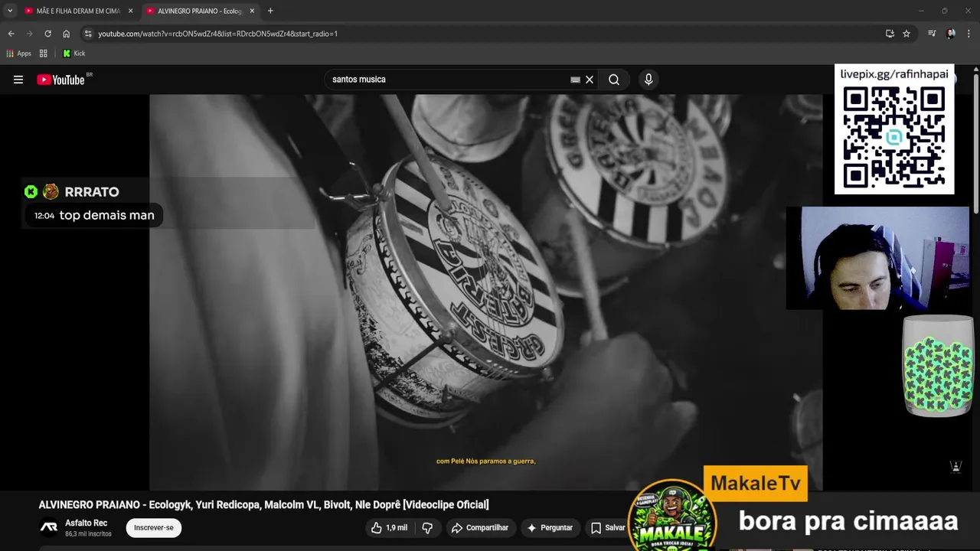980x551 pixels.
Task: Go back with the browser back arrow
Action: click(11, 34)
